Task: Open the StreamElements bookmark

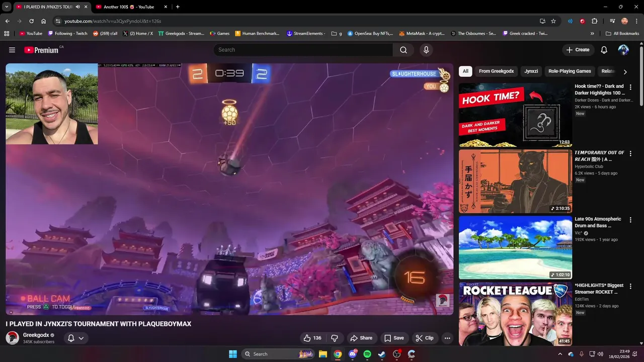Action: [306, 34]
